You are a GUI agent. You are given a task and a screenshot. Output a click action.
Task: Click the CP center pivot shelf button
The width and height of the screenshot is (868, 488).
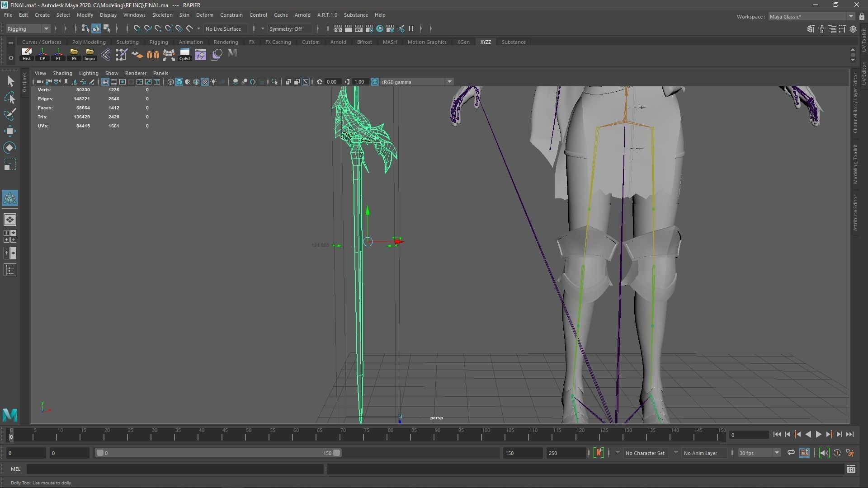tap(42, 54)
